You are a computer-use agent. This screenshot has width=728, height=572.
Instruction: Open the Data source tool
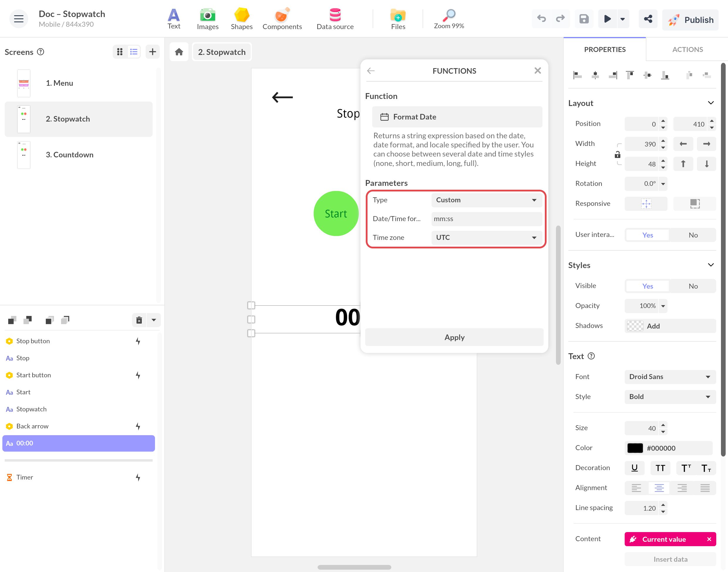tap(335, 19)
